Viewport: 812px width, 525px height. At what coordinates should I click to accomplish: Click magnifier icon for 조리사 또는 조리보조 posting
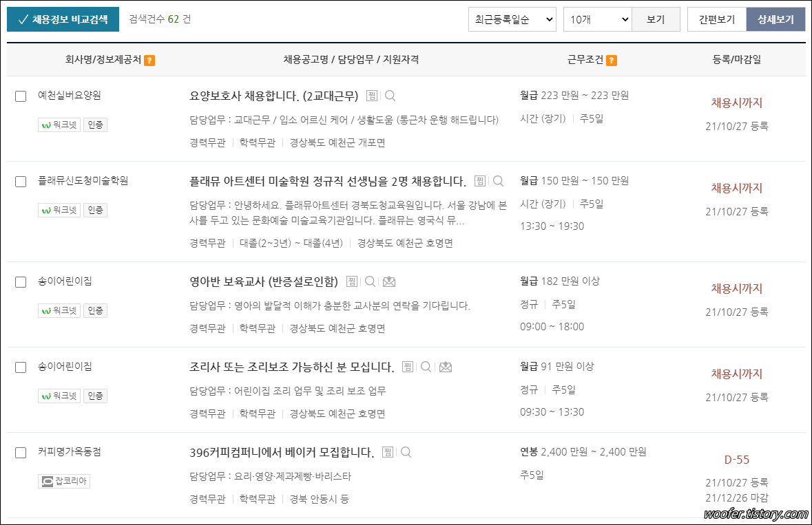coord(426,367)
